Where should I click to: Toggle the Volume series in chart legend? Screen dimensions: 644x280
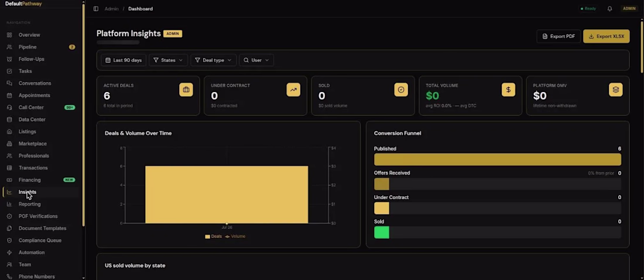pyautogui.click(x=235, y=237)
